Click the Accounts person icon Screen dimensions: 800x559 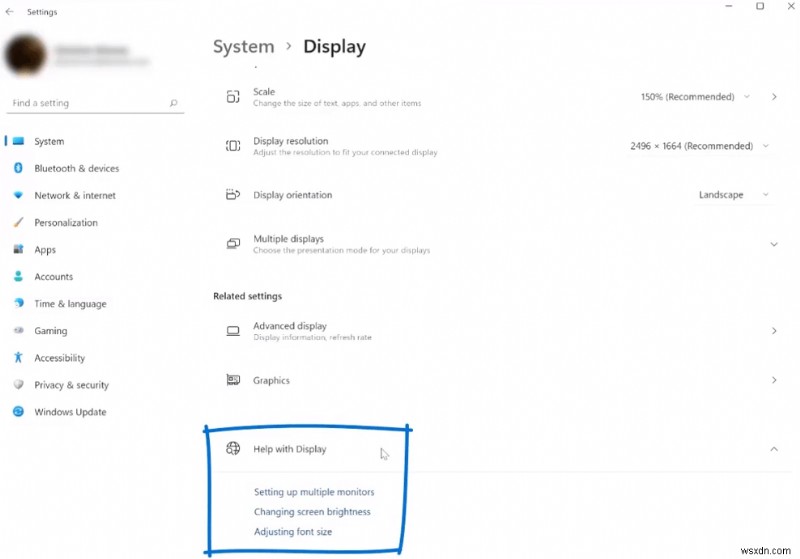18,276
